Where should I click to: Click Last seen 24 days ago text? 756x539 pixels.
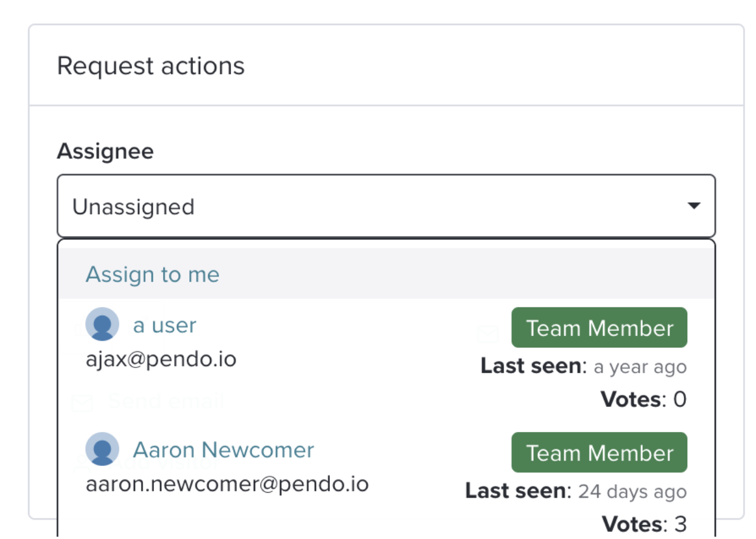coord(576,491)
